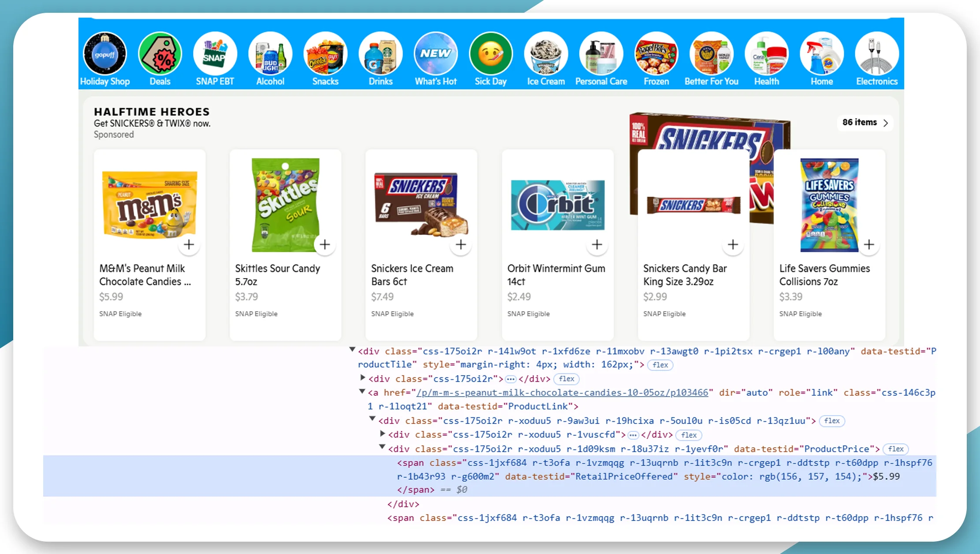The height and width of the screenshot is (554, 980).
Task: Click flex badge on ProductTile div
Action: point(660,365)
